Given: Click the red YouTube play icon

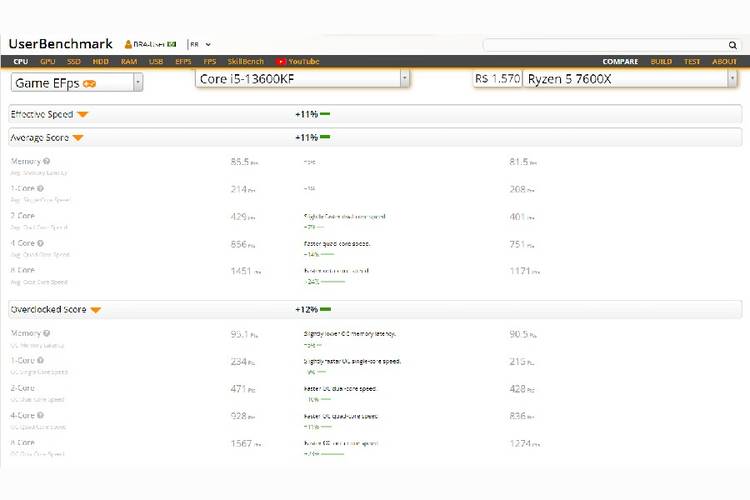Looking at the screenshot, I should click(x=281, y=61).
